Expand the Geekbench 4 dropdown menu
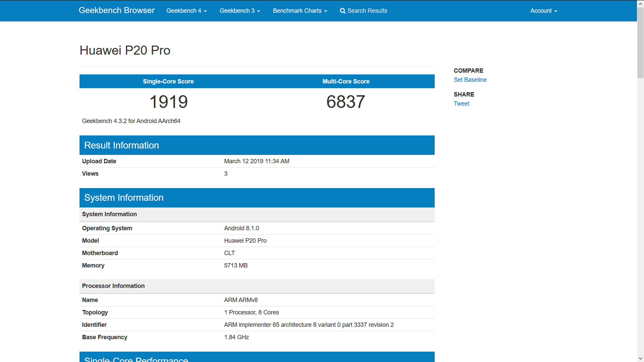Image resolution: width=644 pixels, height=362 pixels. pos(186,11)
